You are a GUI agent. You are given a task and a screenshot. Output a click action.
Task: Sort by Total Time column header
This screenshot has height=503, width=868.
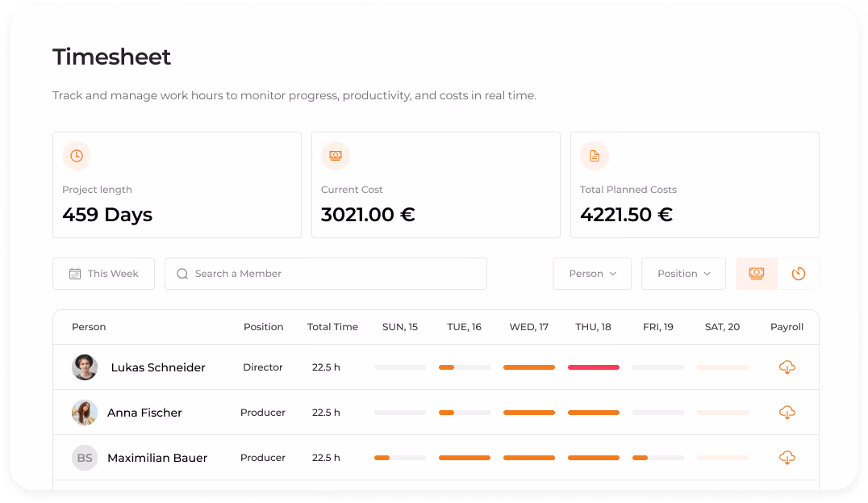tap(332, 327)
